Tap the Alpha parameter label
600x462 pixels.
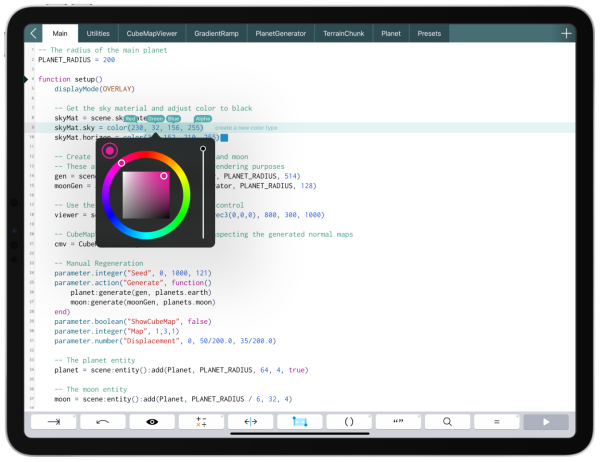point(203,119)
